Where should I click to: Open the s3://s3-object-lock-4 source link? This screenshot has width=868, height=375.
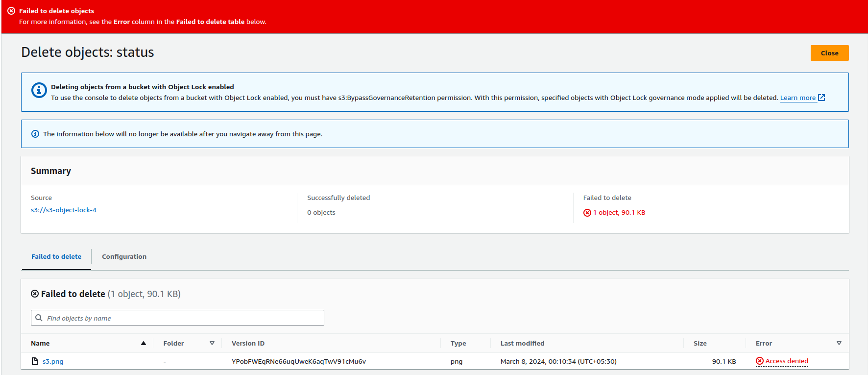(64, 210)
